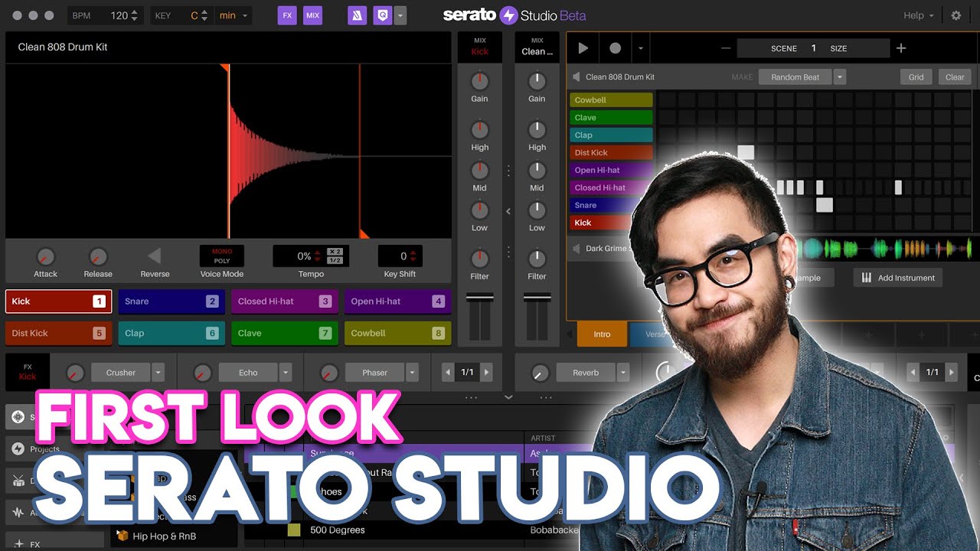Click the Attack knob
This screenshot has height=551, width=980.
coord(45,256)
